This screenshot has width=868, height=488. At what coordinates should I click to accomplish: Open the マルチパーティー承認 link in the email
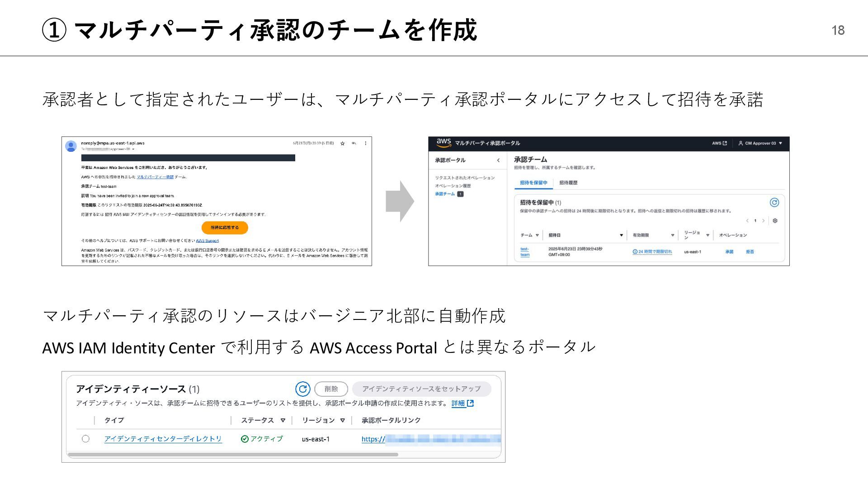(155, 177)
